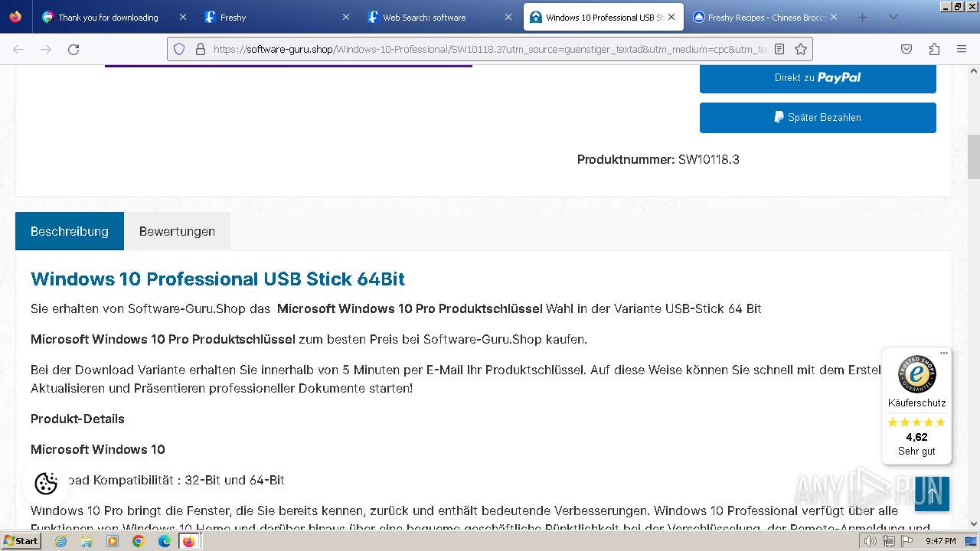Open a new browser tab
Screen dimensions: 980x551
click(x=863, y=17)
